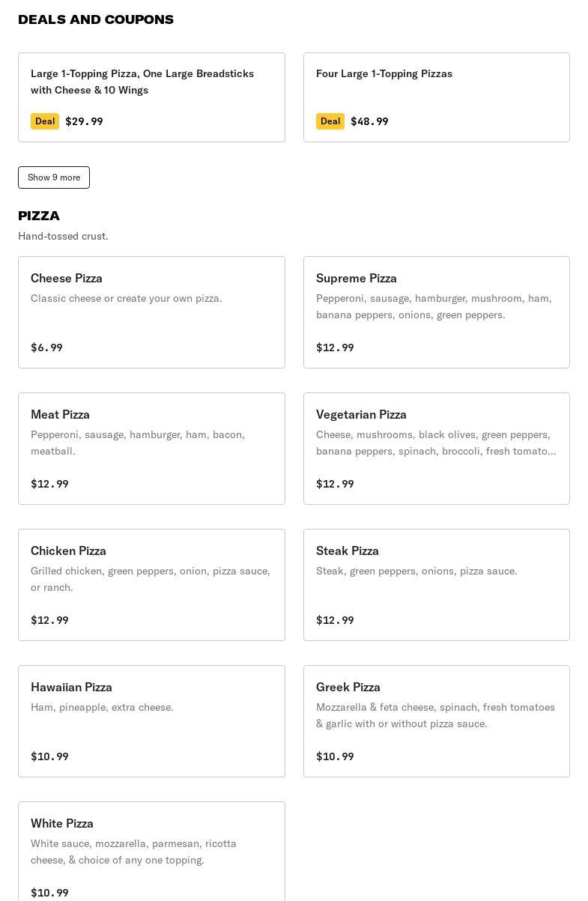
Task: Open the Hawaiian Pizza item
Action: coord(151,721)
